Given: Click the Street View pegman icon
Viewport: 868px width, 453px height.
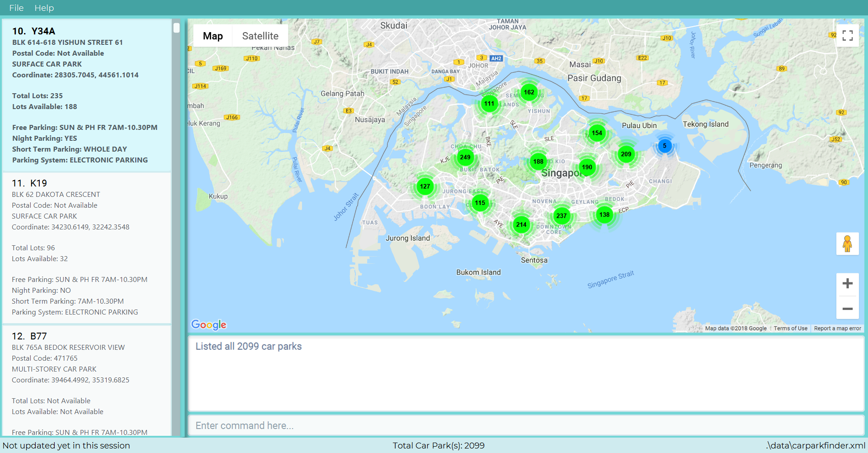Looking at the screenshot, I should [847, 244].
